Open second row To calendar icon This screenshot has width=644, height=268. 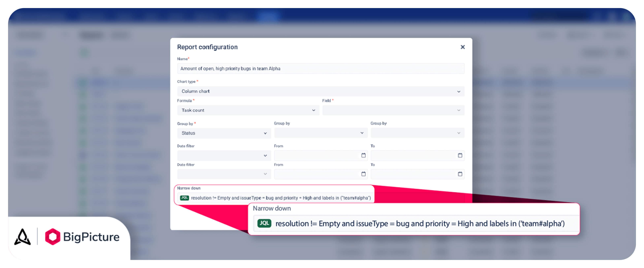tap(460, 174)
